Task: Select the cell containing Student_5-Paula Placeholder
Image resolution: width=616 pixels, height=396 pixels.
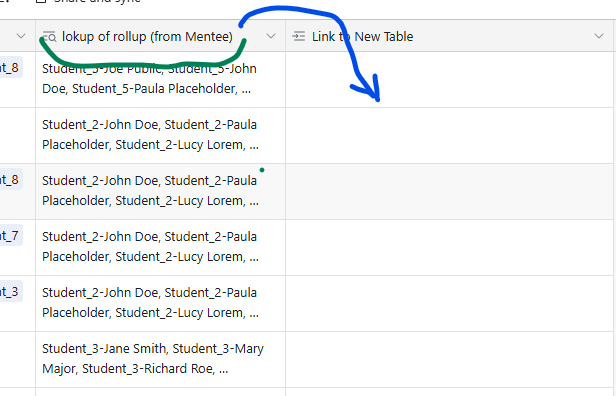Action: tap(160, 79)
